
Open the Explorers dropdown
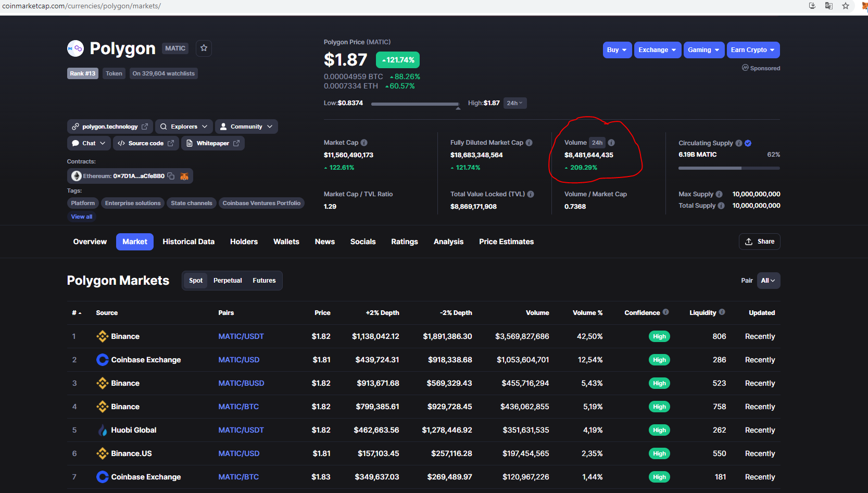tap(184, 127)
